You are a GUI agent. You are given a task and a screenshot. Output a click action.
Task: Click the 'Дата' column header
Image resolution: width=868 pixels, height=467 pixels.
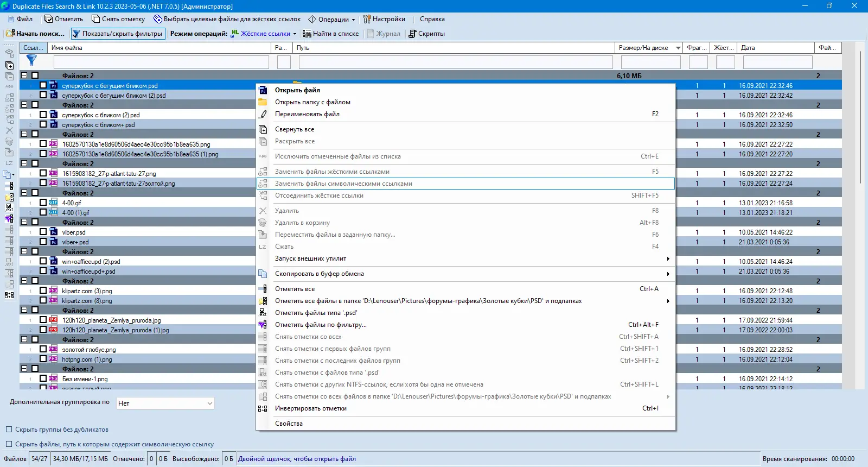point(776,48)
